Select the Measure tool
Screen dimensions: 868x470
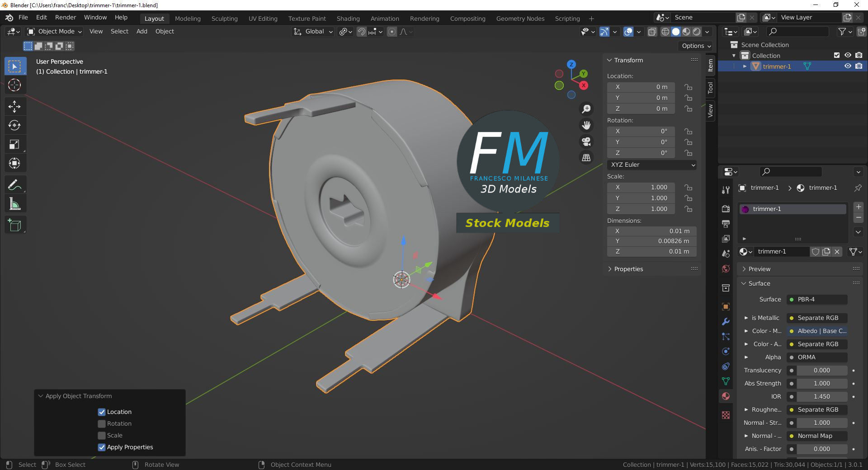tap(14, 204)
